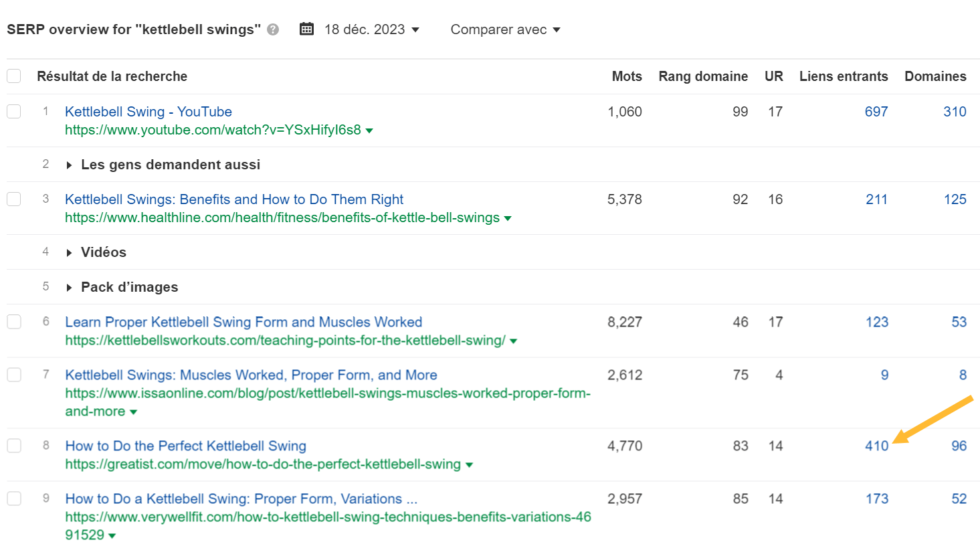
Task: Open the "Kettlebell Swing - YouTube" result
Action: click(148, 111)
